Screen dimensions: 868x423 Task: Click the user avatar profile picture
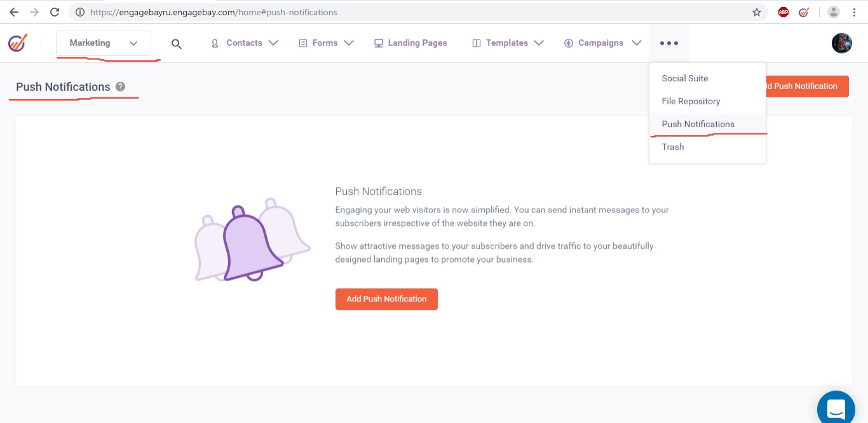841,43
